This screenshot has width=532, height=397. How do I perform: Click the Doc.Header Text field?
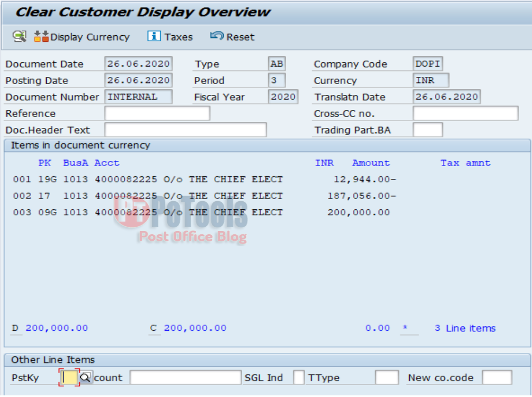(187, 130)
